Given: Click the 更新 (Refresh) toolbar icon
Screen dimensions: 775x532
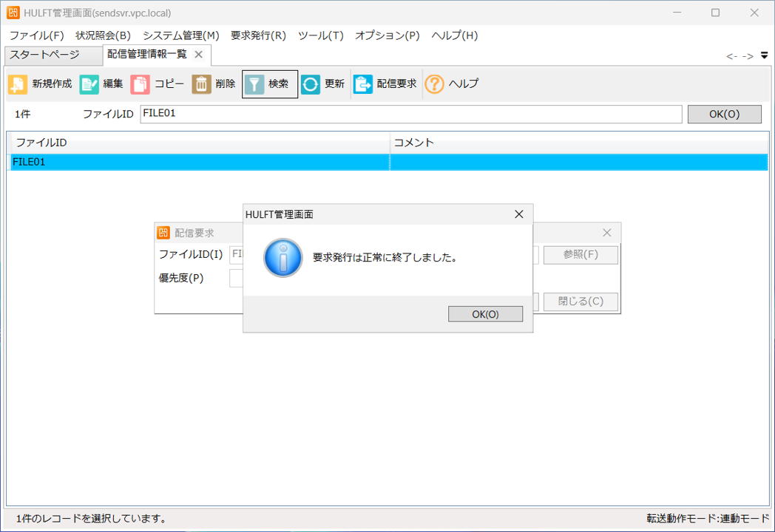Looking at the screenshot, I should 311,84.
